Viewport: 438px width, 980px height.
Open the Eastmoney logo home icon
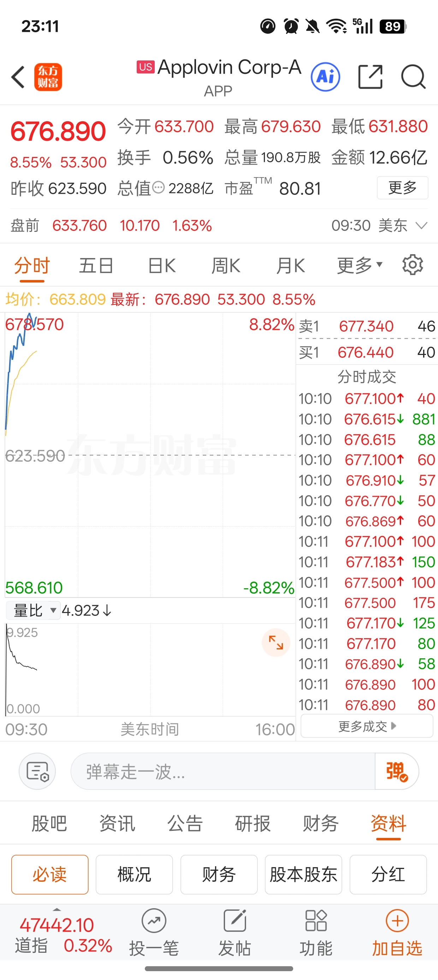[48, 77]
